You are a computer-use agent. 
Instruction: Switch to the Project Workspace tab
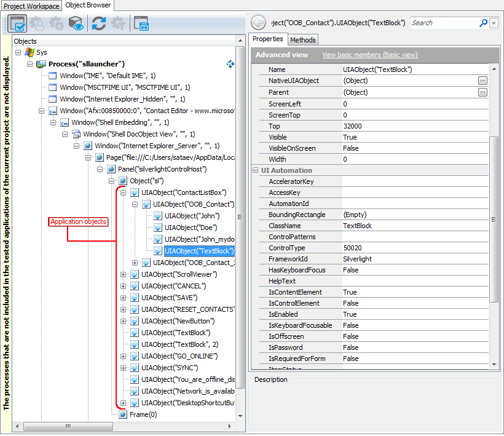[31, 6]
